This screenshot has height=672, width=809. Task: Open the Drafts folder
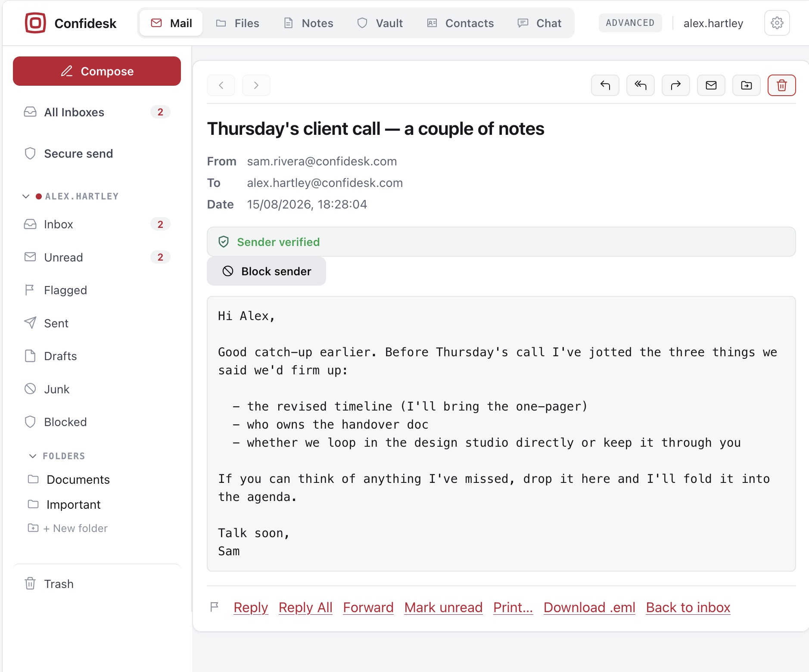[x=97, y=356]
